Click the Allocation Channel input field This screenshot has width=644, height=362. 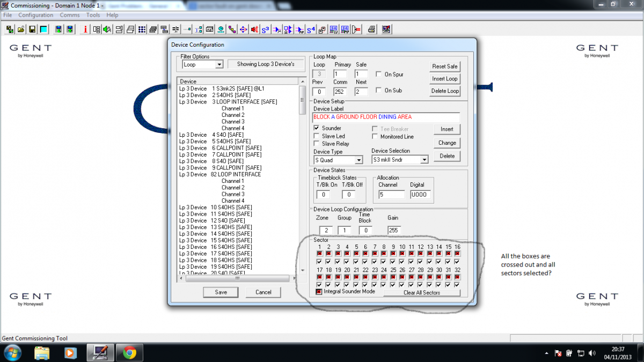point(391,195)
